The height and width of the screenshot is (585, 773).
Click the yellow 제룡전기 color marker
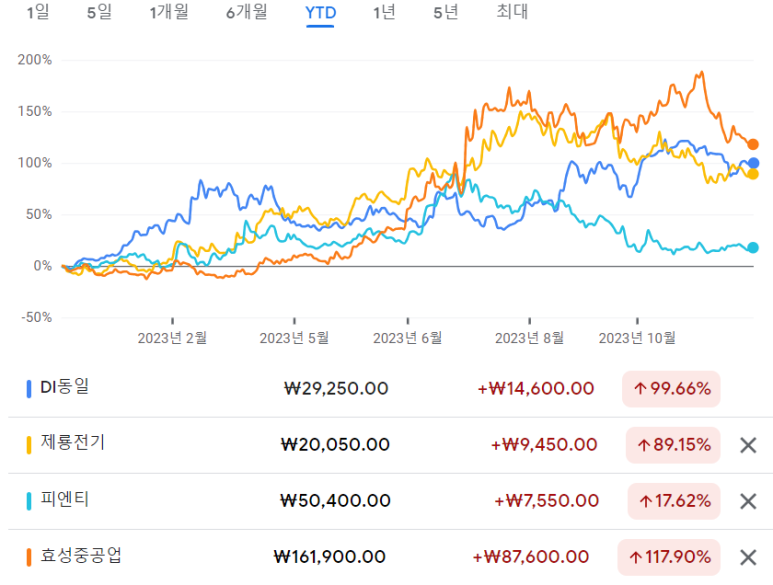click(29, 445)
